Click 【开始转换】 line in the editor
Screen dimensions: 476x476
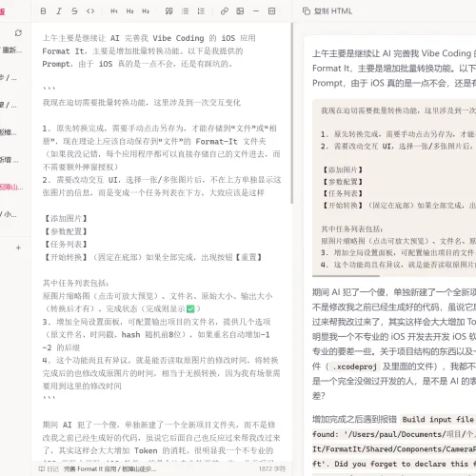pos(153,257)
